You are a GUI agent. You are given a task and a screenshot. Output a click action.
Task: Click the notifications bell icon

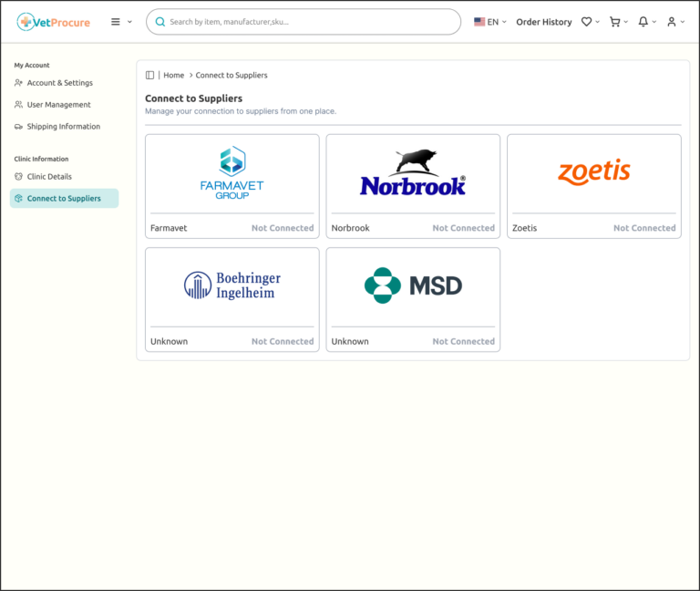pyautogui.click(x=643, y=22)
